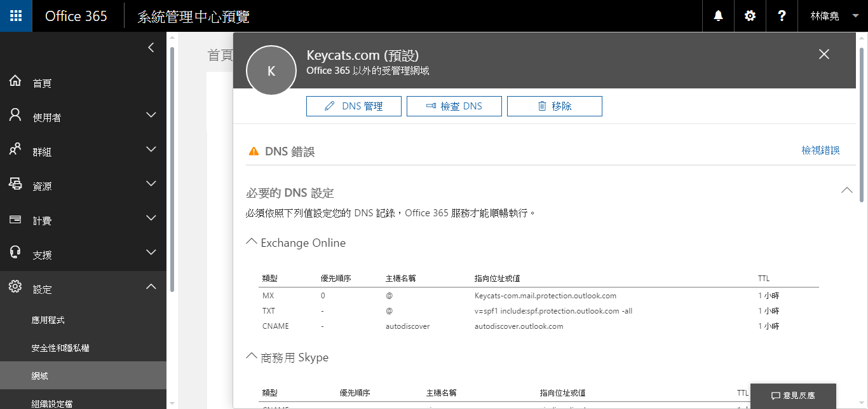Click the DNS 錯誤 warning icon
The height and width of the screenshot is (409, 868).
tap(254, 151)
